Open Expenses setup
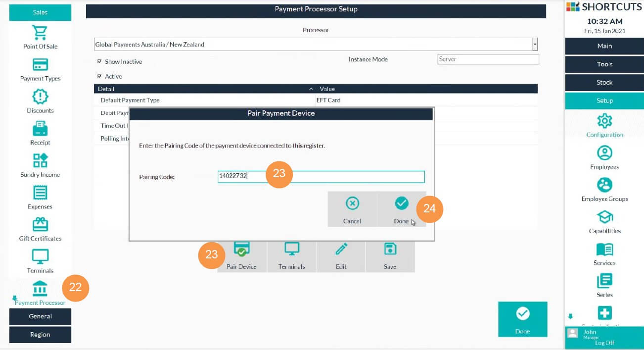Screen dimensions: 644x350 tap(40, 198)
